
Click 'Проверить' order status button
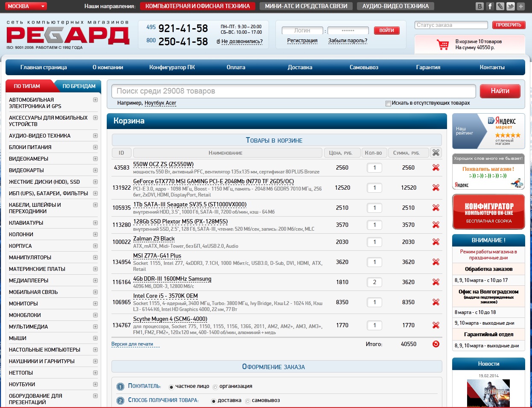pyautogui.click(x=508, y=25)
